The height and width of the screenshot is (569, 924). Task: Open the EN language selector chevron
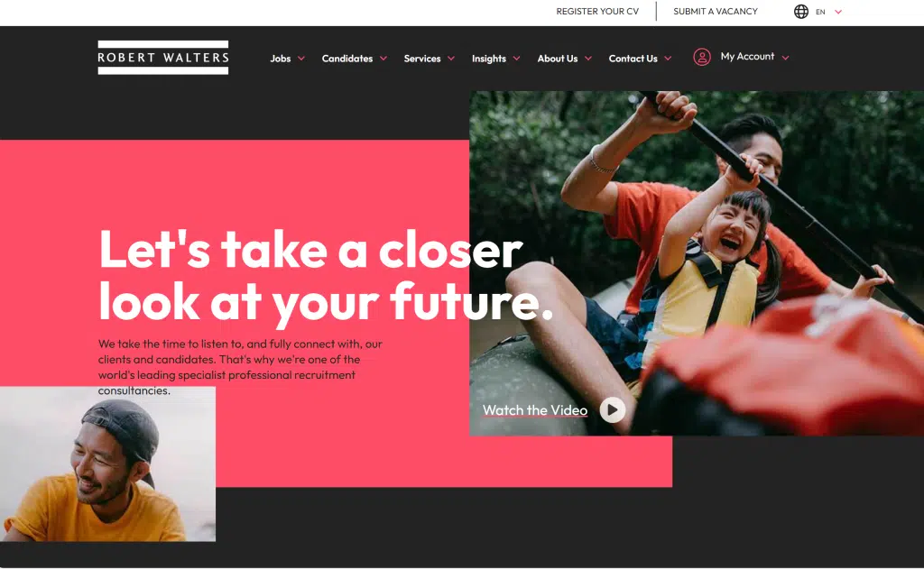838,12
